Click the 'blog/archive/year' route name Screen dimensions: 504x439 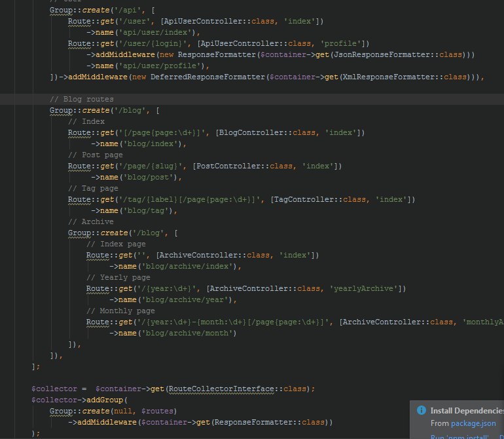click(185, 300)
